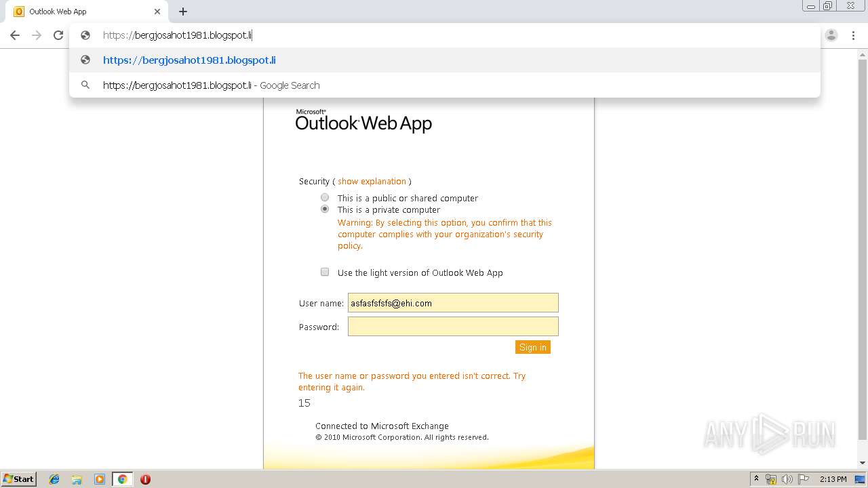Click the 2:13 PM system clock
Viewport: 868px width, 488px height.
click(833, 479)
